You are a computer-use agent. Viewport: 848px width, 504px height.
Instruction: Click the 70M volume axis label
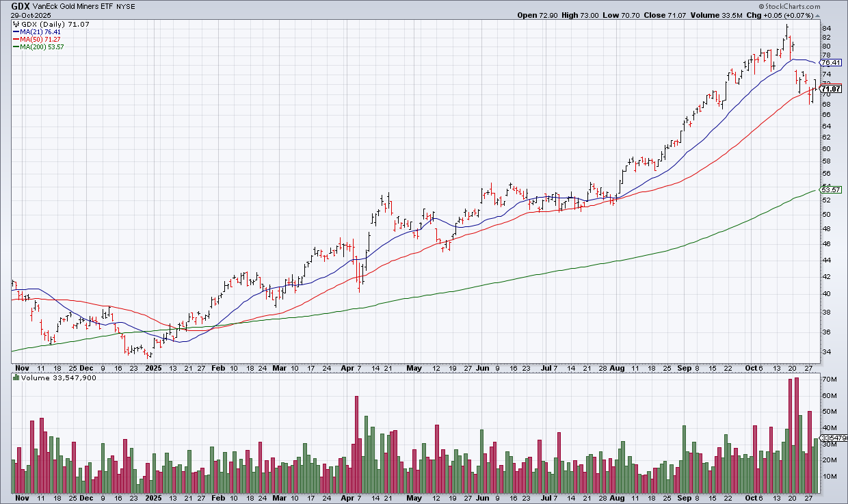click(830, 379)
